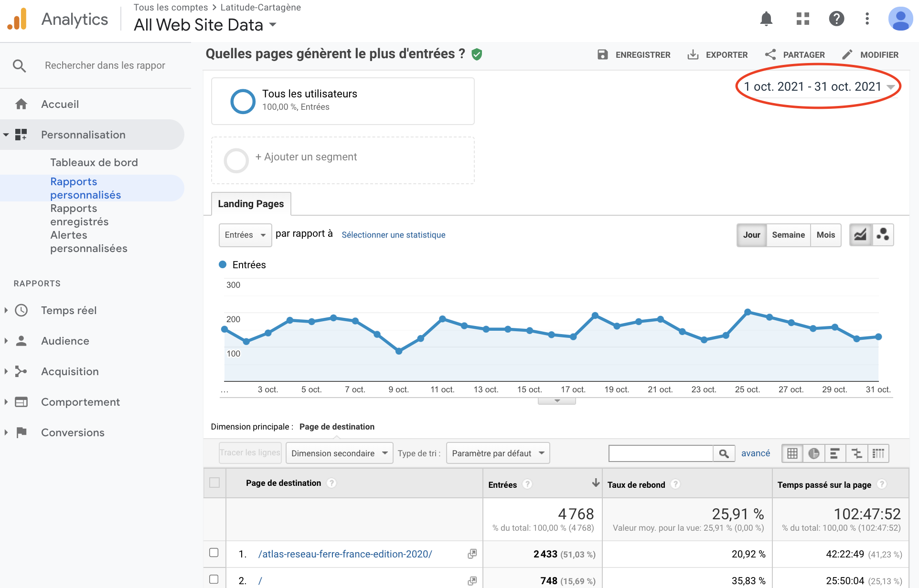The image size is (919, 588).
Task: Click the export download icon
Action: pyautogui.click(x=693, y=55)
